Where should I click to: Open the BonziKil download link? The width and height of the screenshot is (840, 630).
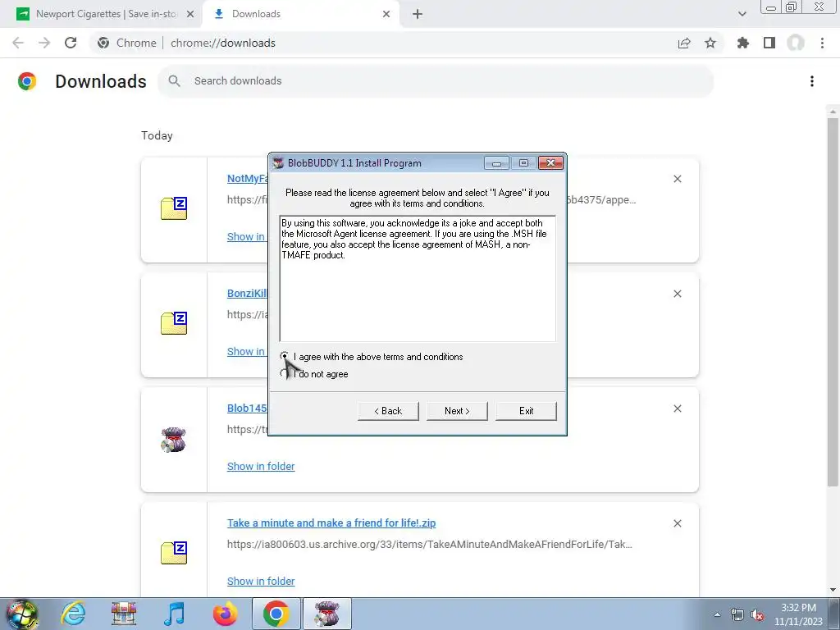point(247,293)
